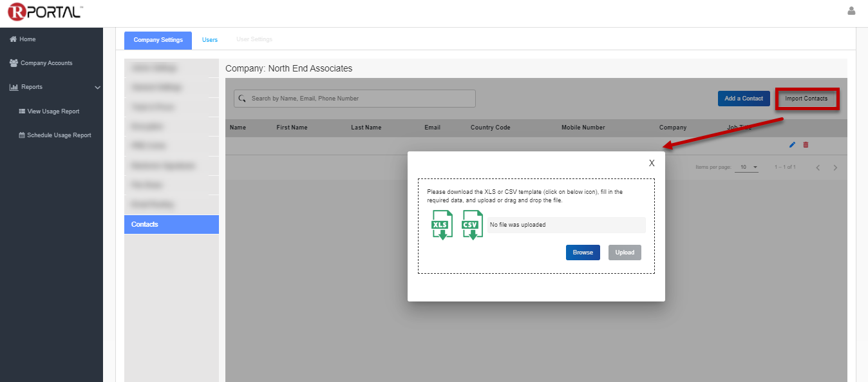Click the red trash delete icon
This screenshot has width=868, height=382.
tap(806, 145)
